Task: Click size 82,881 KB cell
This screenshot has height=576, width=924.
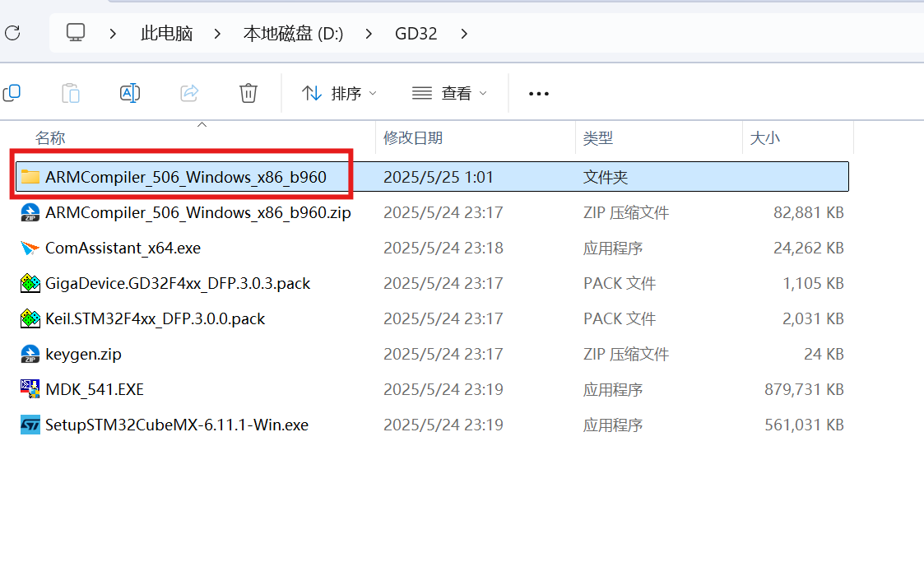Action: (x=809, y=212)
